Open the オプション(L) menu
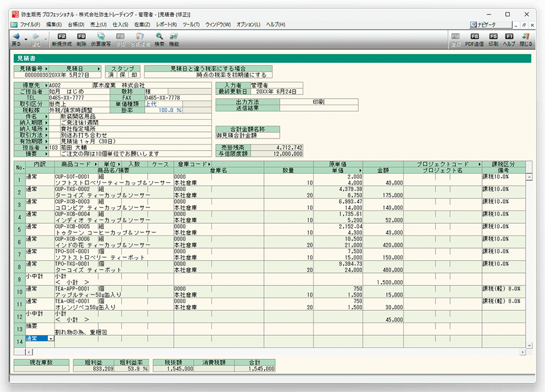This screenshot has height=392, width=545. (x=248, y=25)
